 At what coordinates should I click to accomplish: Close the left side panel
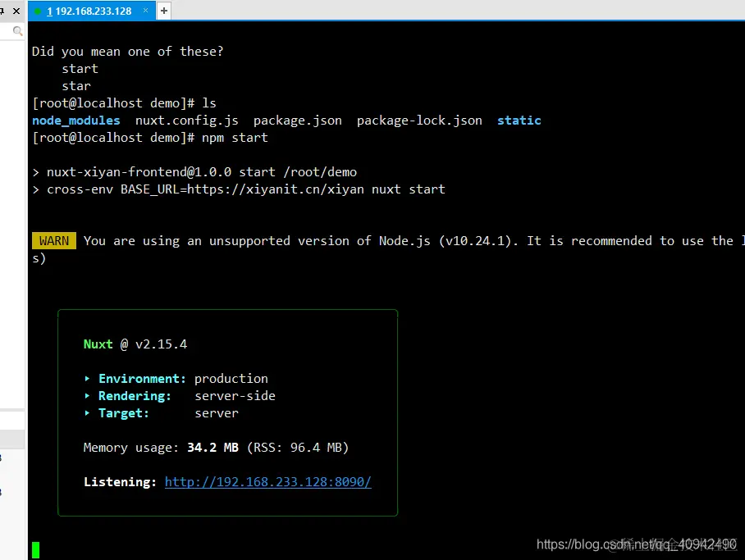click(16, 11)
